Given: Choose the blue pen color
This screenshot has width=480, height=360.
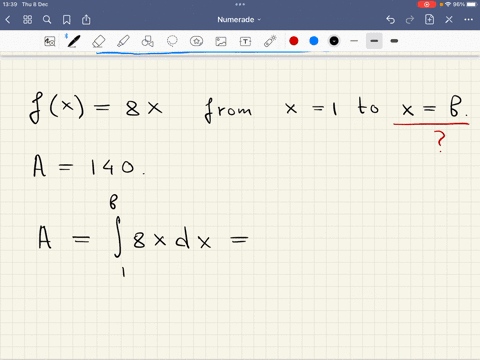Looking at the screenshot, I should 314,41.
